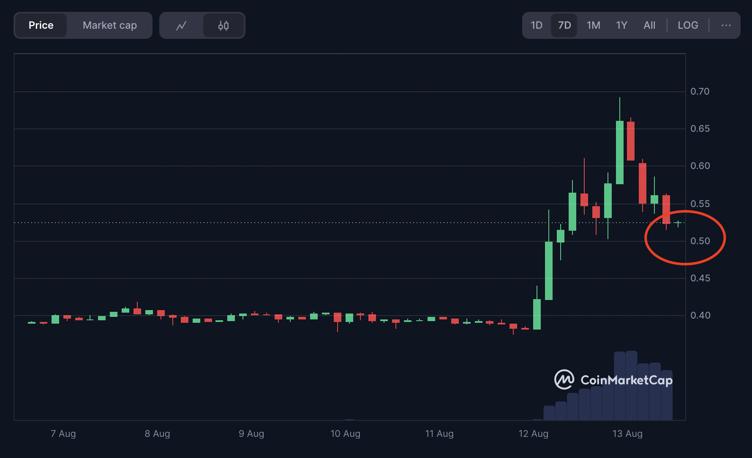Switch to the Market cap tab

click(110, 25)
